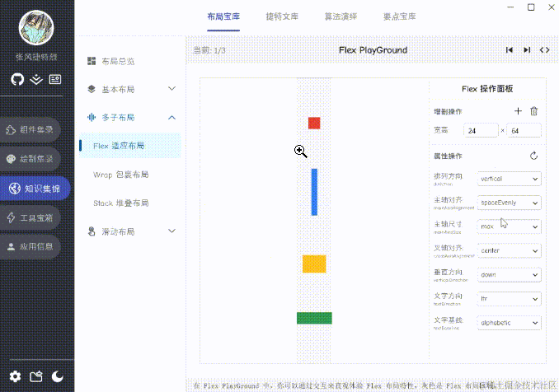This screenshot has height=392, width=559.
Task: Click the height field showing 64
Action: [524, 131]
